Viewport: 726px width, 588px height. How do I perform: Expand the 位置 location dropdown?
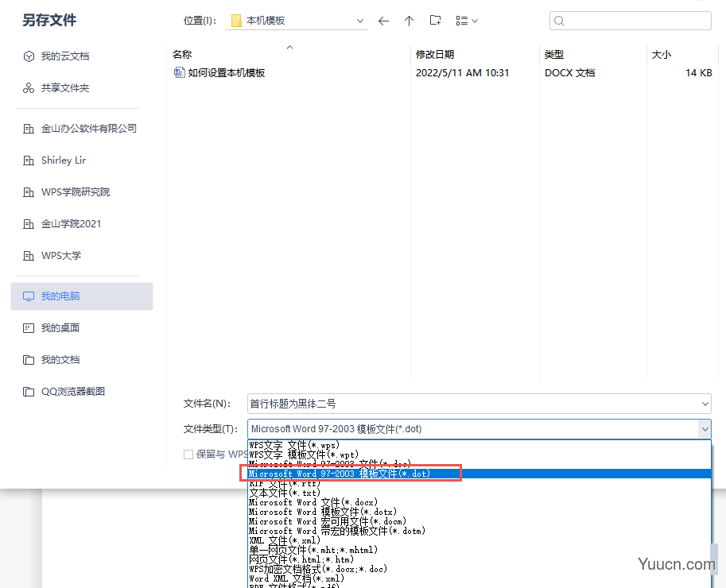click(359, 21)
